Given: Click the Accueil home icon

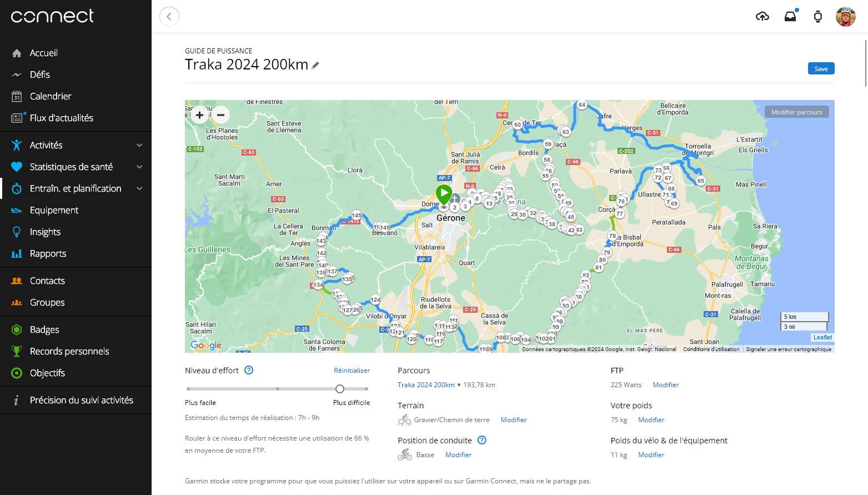Looking at the screenshot, I should pos(17,53).
